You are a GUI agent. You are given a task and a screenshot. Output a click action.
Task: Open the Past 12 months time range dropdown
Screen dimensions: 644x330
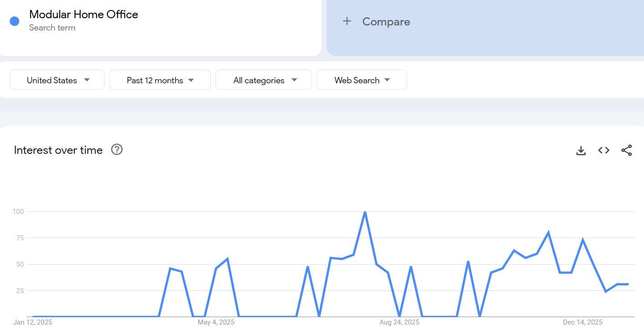160,80
